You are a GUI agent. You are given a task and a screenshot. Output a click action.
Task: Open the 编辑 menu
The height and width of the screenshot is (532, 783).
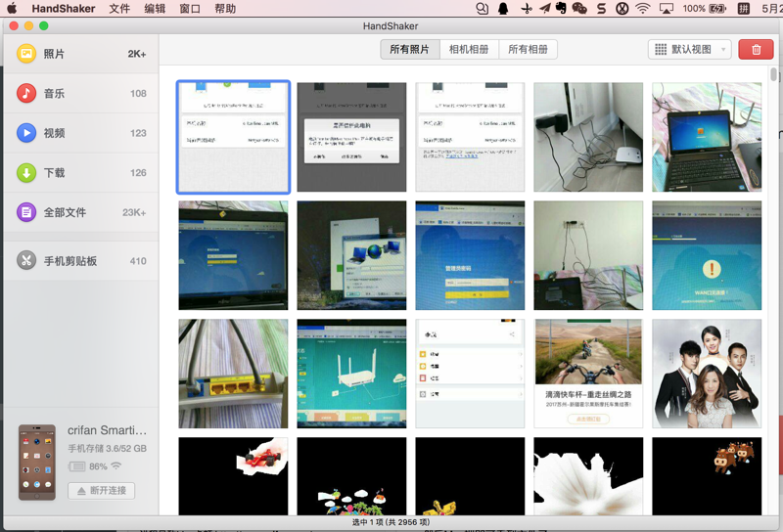155,9
